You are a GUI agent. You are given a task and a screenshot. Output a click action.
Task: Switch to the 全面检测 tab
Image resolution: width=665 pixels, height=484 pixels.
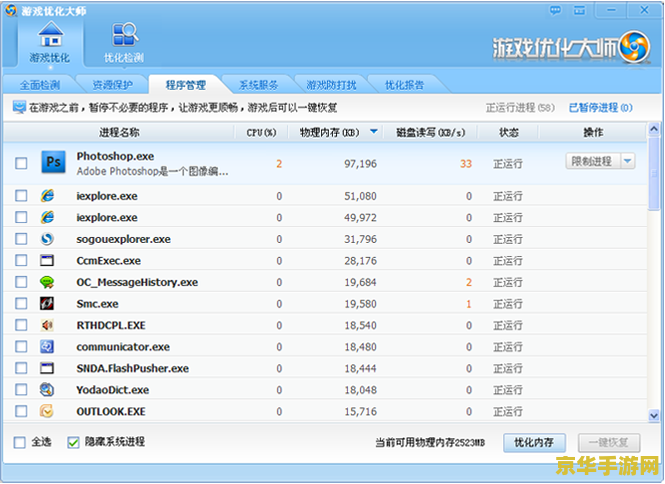coord(40,85)
